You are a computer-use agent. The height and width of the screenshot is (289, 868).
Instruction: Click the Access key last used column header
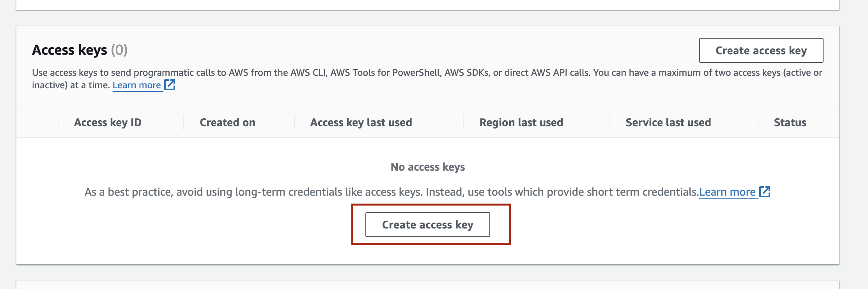(361, 122)
